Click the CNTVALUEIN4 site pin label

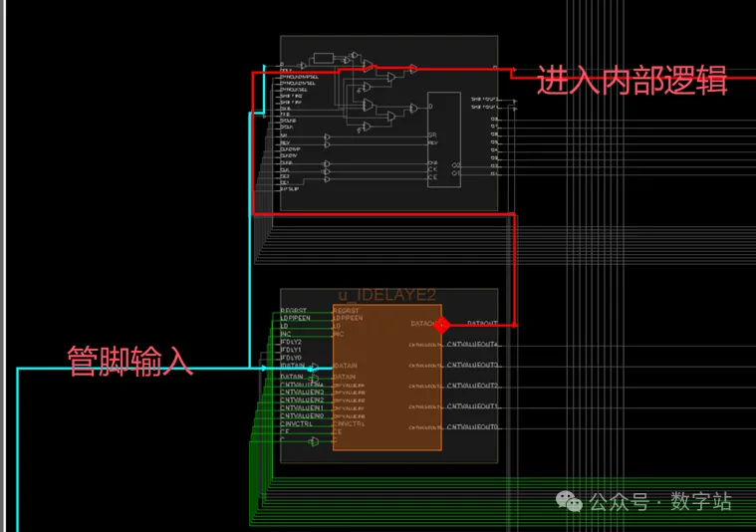click(x=302, y=385)
